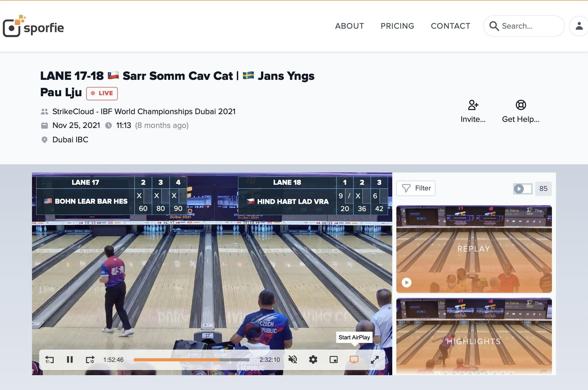Open the user account menu top right
588x390 pixels.
tap(579, 26)
